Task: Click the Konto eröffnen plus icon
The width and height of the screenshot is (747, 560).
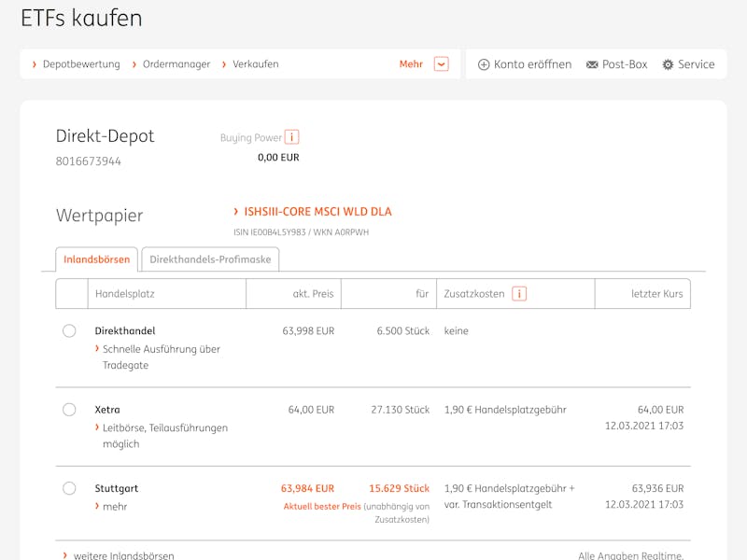Action: pos(484,64)
